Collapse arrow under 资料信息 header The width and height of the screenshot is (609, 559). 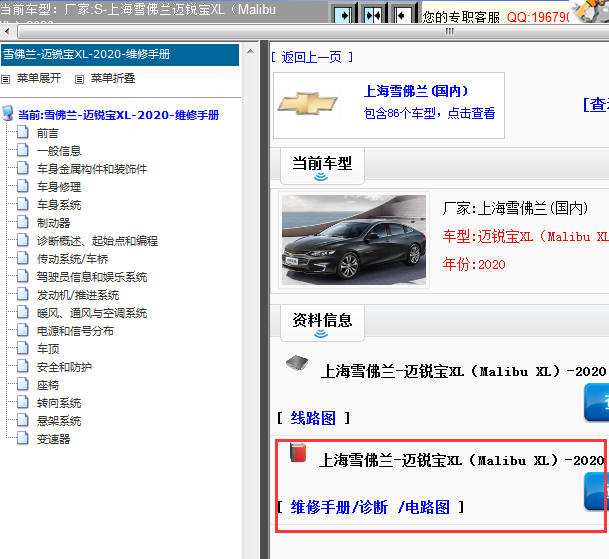(321, 334)
